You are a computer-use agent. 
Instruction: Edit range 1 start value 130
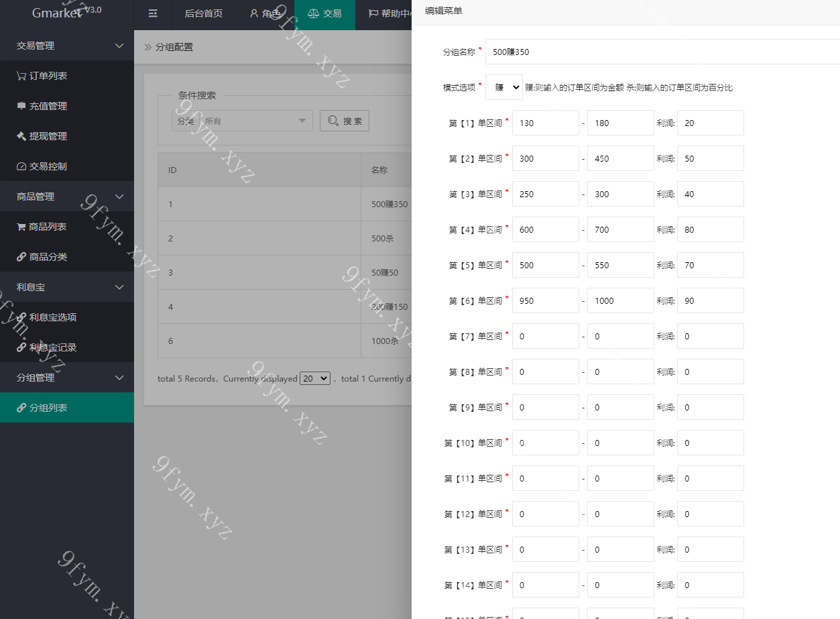coord(546,123)
